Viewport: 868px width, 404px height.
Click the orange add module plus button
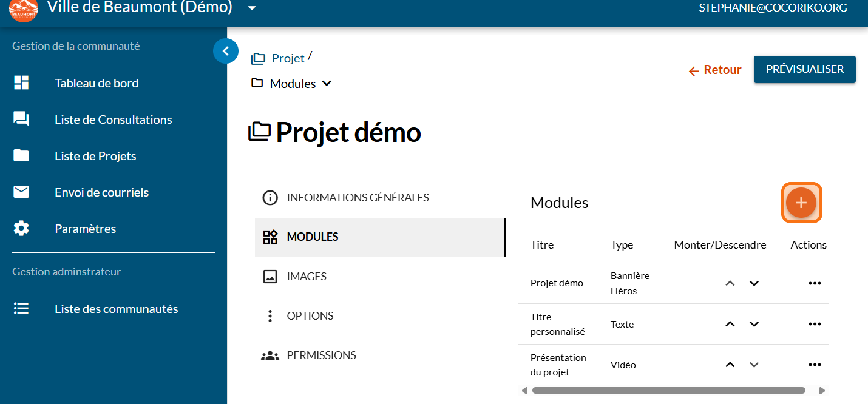point(801,203)
